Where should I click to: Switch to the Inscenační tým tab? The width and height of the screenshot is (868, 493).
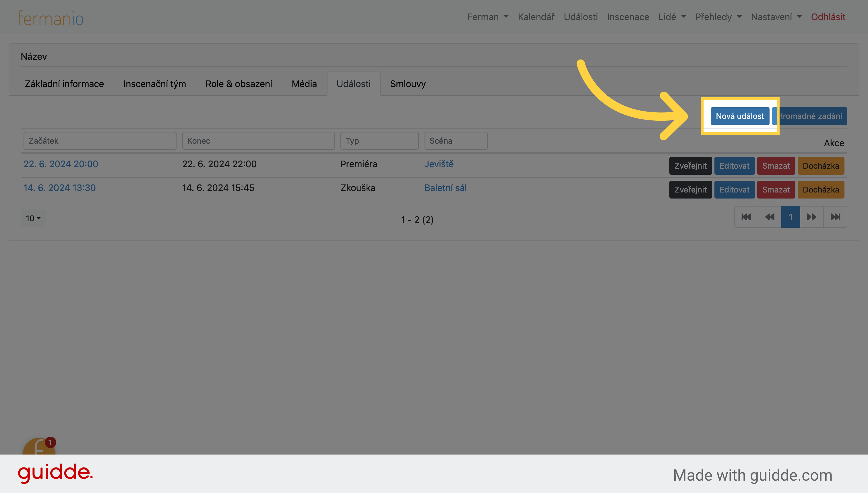pos(155,84)
